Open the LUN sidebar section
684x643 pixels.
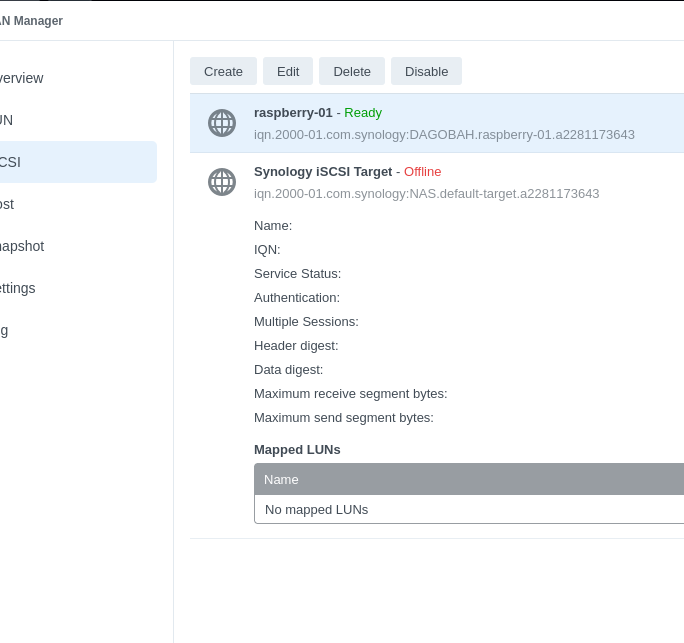click(7, 120)
